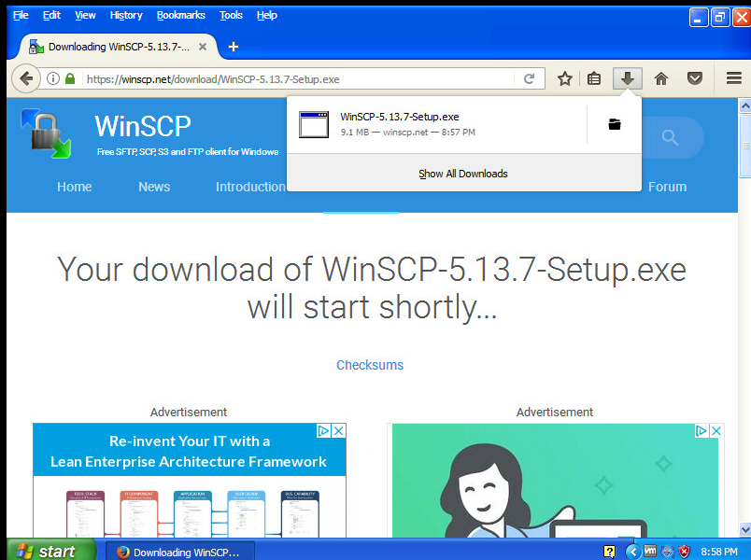Click the Lean Enterprise Architecture advertisement
Image resolution: width=751 pixels, height=560 pixels.
pos(190,480)
